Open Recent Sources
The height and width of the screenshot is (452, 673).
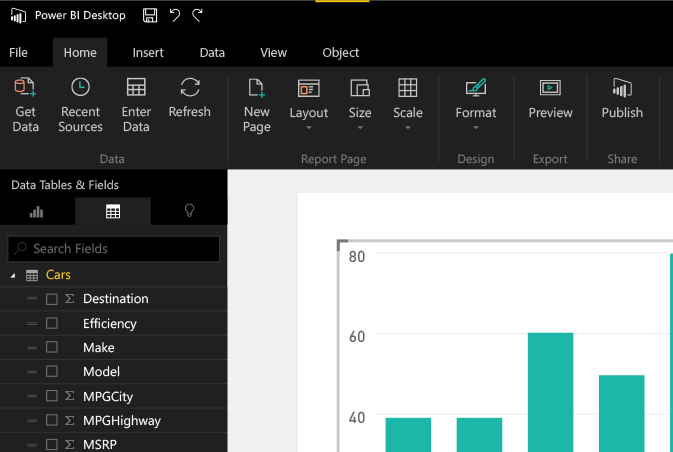(x=80, y=106)
